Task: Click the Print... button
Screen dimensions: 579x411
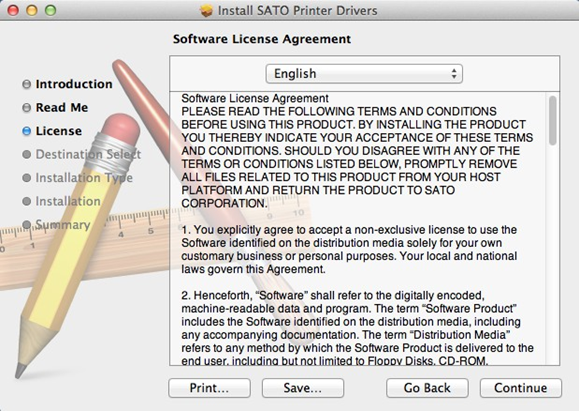Action: pos(209,388)
